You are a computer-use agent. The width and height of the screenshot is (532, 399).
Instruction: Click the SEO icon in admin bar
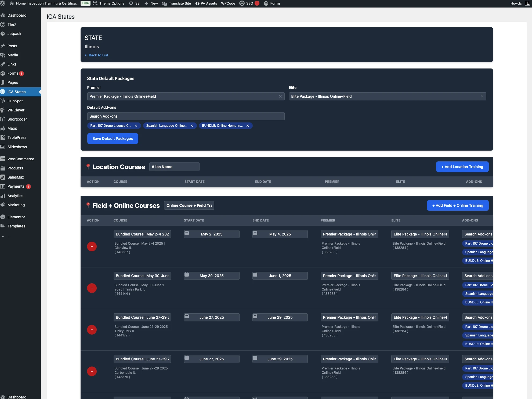click(242, 3)
